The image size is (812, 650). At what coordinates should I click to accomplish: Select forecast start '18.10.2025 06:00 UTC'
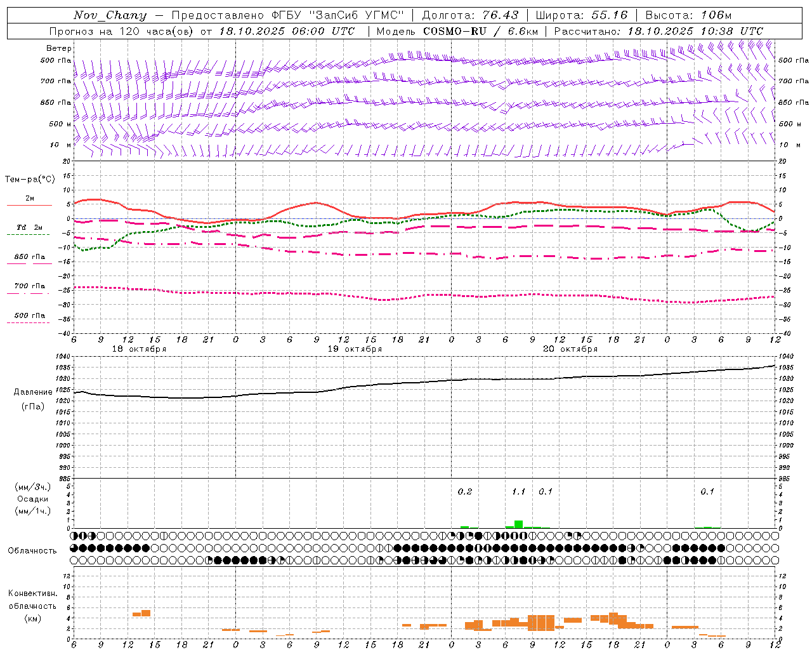pos(287,31)
